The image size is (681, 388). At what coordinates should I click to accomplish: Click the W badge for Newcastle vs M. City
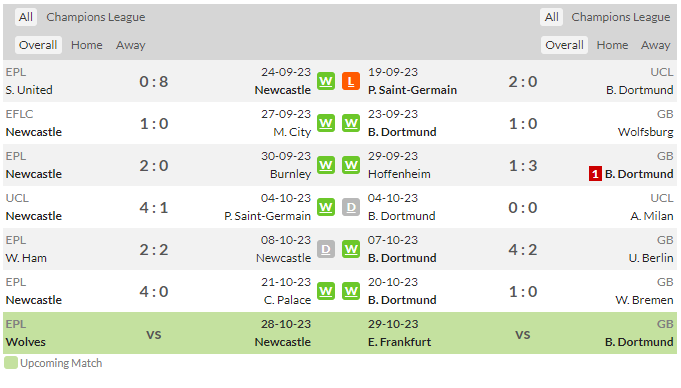[326, 123]
